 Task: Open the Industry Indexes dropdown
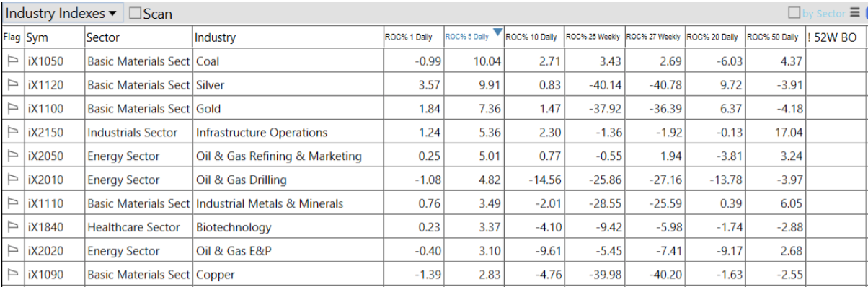point(62,13)
